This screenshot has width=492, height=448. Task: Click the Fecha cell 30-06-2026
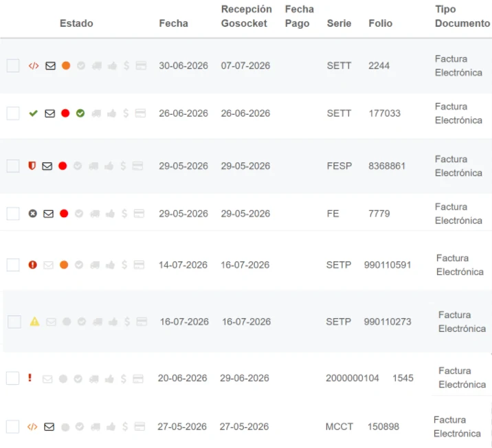click(x=183, y=65)
